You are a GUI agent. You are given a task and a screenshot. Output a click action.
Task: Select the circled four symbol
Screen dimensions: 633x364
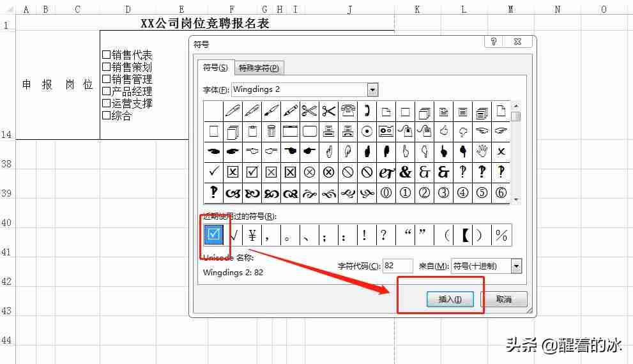462,193
